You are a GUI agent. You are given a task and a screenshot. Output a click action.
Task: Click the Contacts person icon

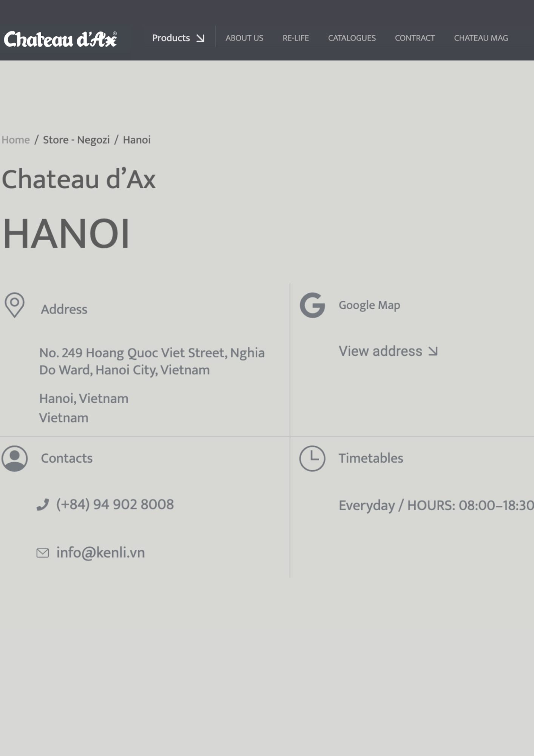(15, 459)
